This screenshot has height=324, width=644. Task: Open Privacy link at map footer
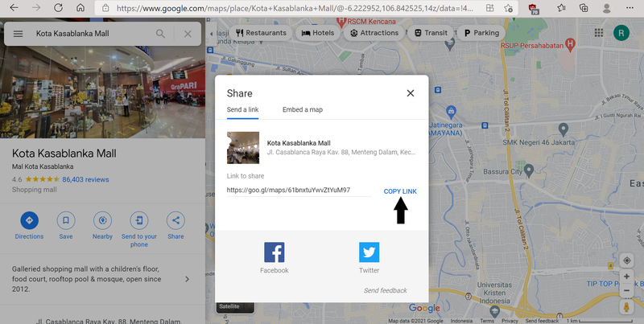tap(510, 321)
